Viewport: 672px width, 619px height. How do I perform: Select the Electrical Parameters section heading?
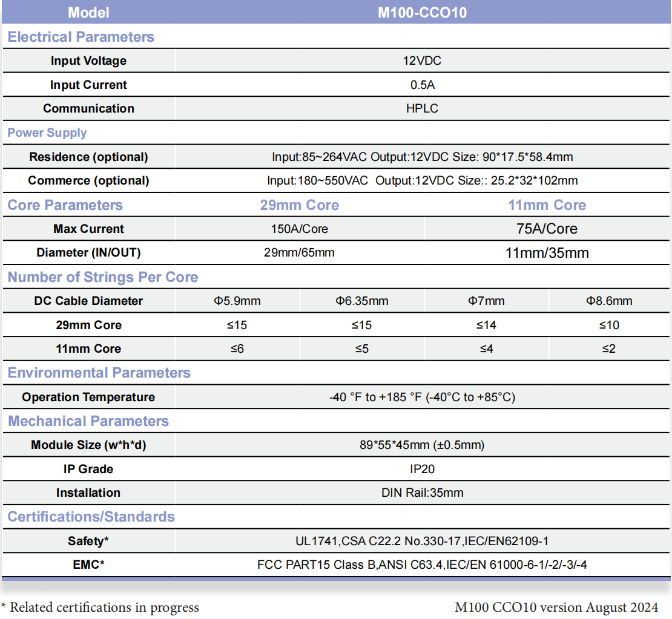pos(81,37)
